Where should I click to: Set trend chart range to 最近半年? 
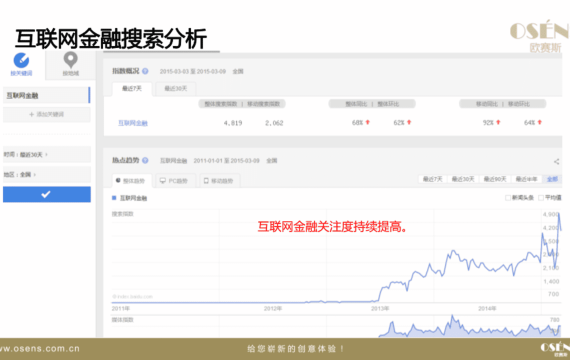pyautogui.click(x=526, y=179)
